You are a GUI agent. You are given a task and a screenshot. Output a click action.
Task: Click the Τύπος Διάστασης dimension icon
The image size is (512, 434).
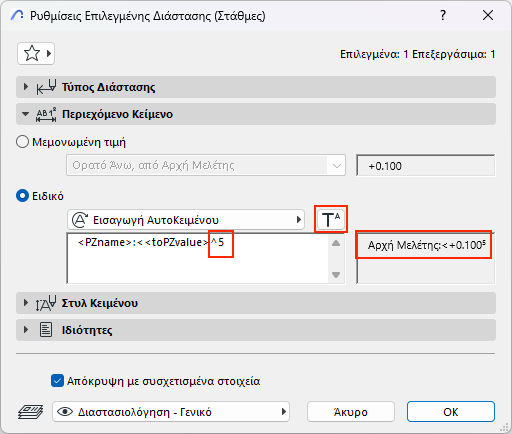[46, 87]
